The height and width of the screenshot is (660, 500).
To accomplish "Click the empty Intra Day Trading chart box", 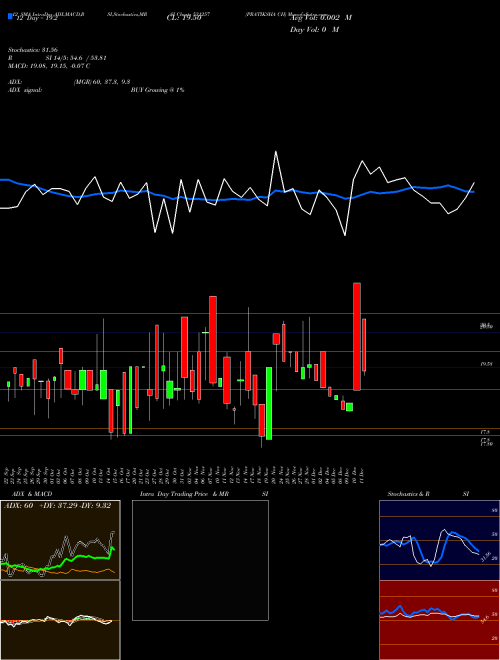I will tap(200, 560).
